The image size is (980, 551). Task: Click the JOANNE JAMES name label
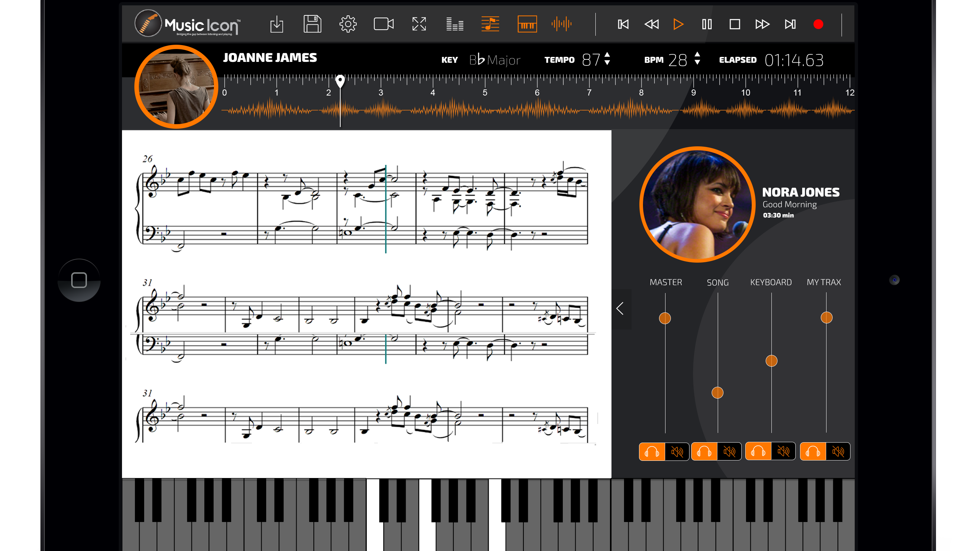[270, 58]
